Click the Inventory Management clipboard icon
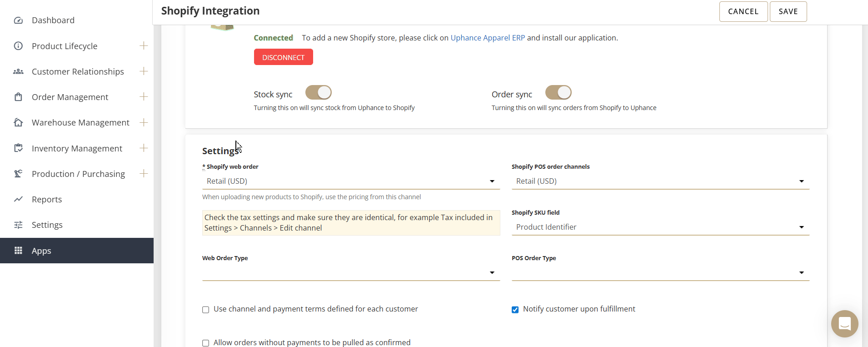Viewport: 868px width, 347px height. (18, 148)
